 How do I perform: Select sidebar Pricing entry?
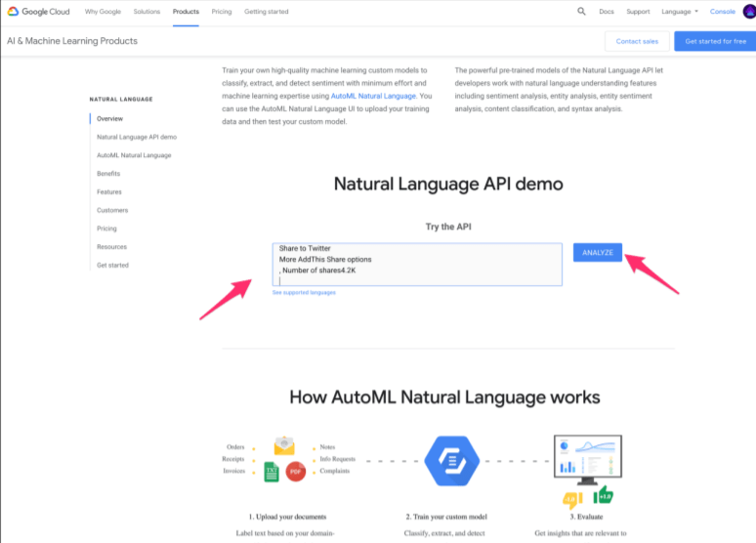coord(106,229)
